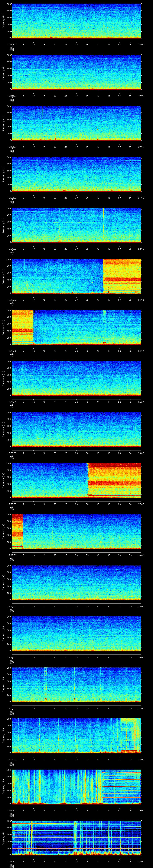Screen dimensions: 153x868
Task: Open the last spectrogram starting at 19:33:00
Action: [x=76, y=837]
